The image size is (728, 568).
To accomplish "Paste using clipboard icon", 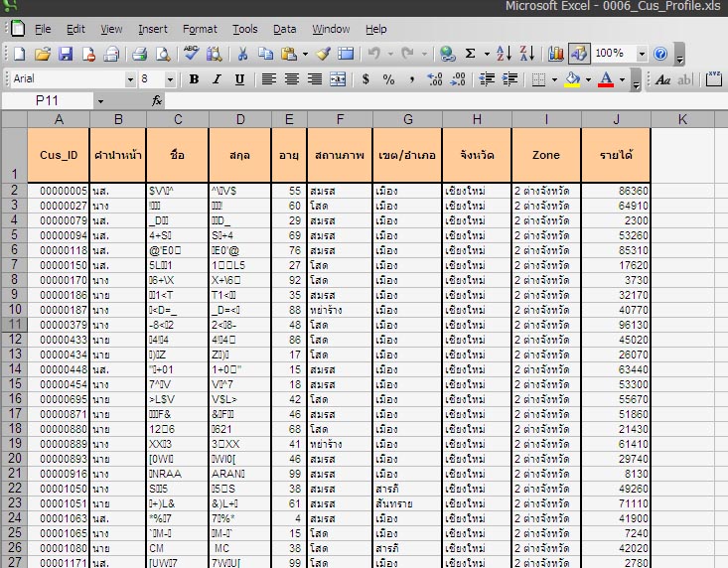I will coord(289,54).
